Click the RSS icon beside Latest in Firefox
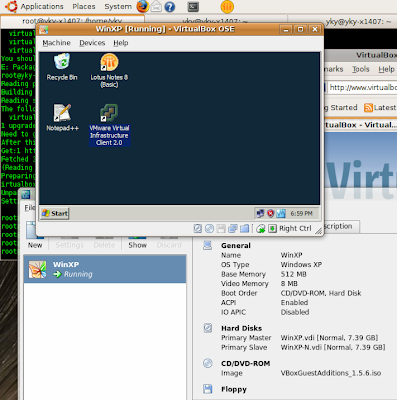The image size is (397, 400). [368, 108]
